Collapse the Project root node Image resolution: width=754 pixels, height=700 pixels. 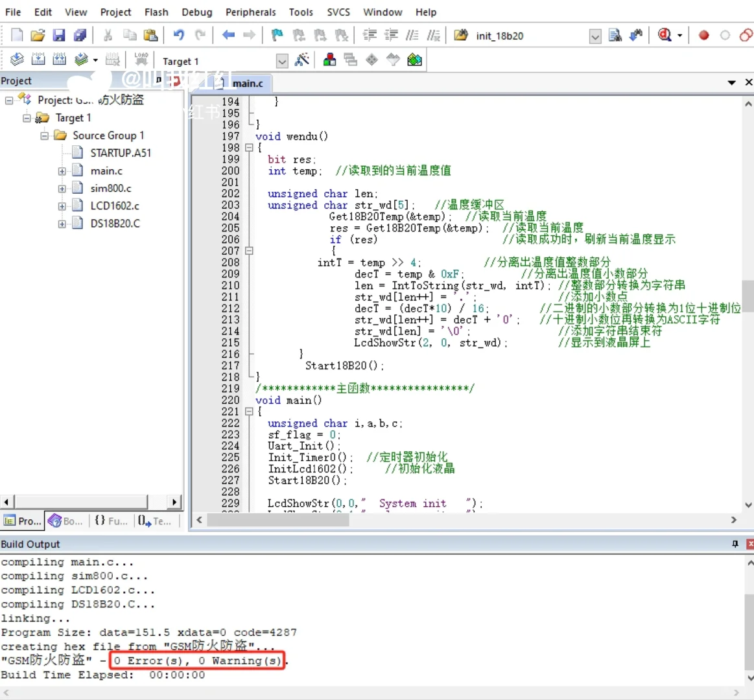tap(8, 100)
